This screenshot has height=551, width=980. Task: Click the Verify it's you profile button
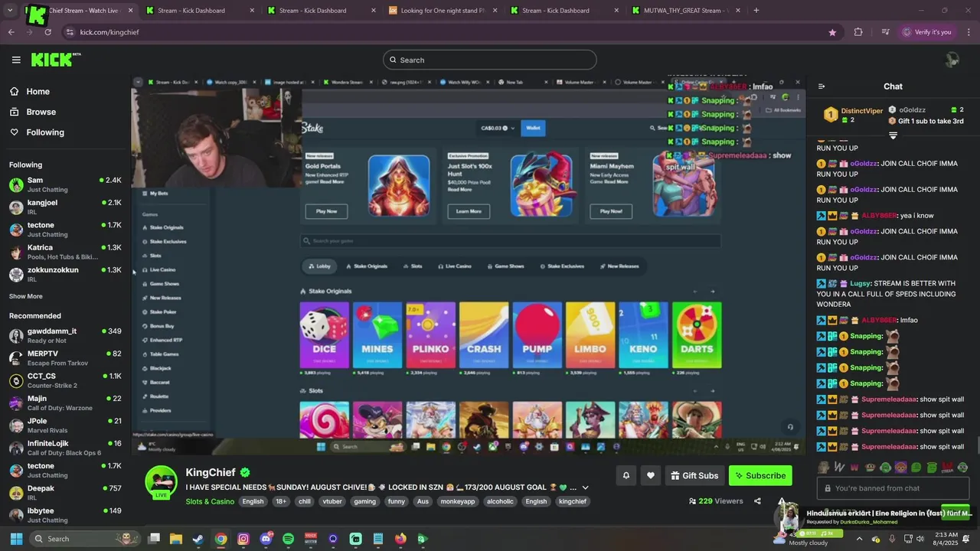927,32
